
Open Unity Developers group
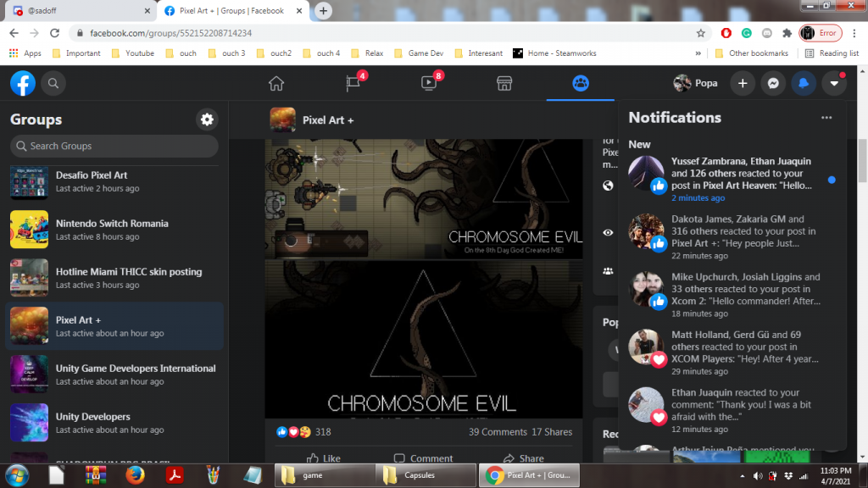[x=114, y=422]
